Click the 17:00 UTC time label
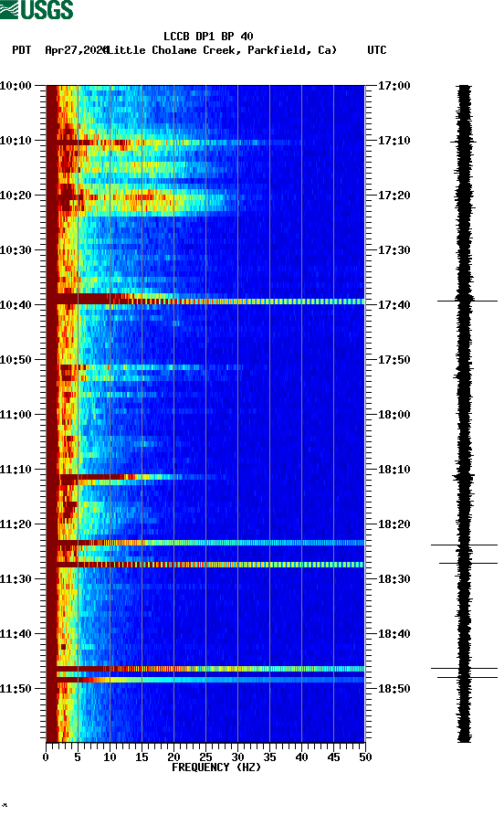Screen dimensions: 504x815 (x=394, y=86)
